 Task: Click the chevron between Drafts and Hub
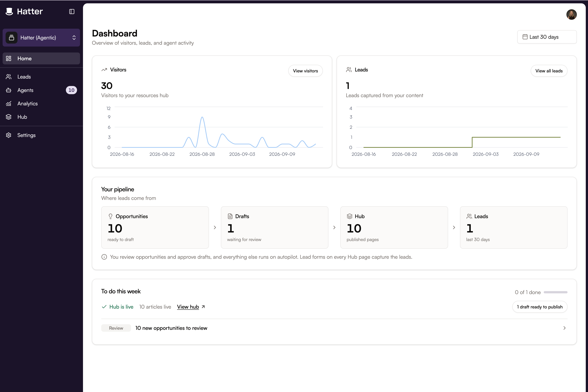coord(334,227)
